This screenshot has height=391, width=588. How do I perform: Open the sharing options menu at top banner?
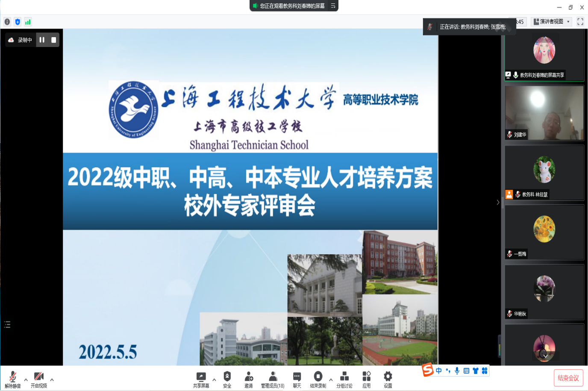click(333, 6)
